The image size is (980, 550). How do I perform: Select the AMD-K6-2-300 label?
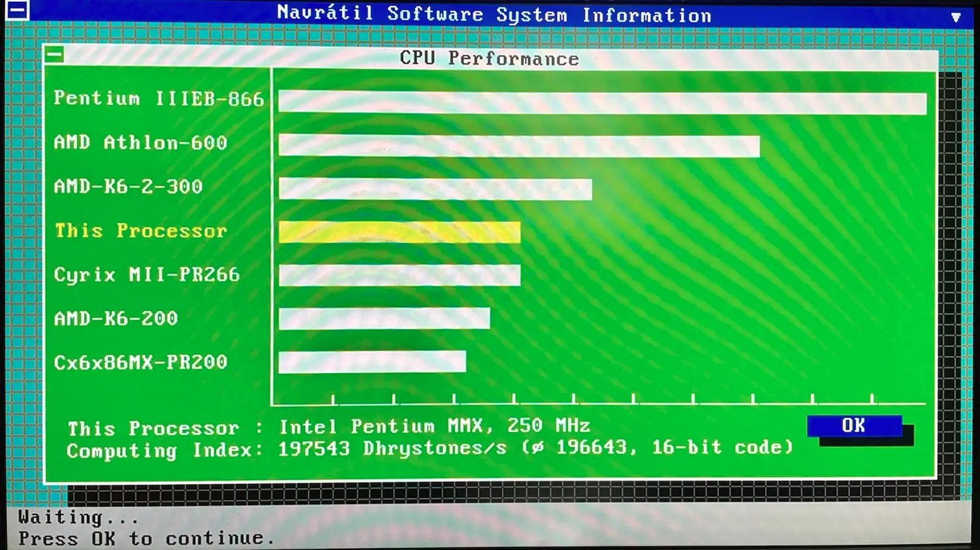pos(128,186)
